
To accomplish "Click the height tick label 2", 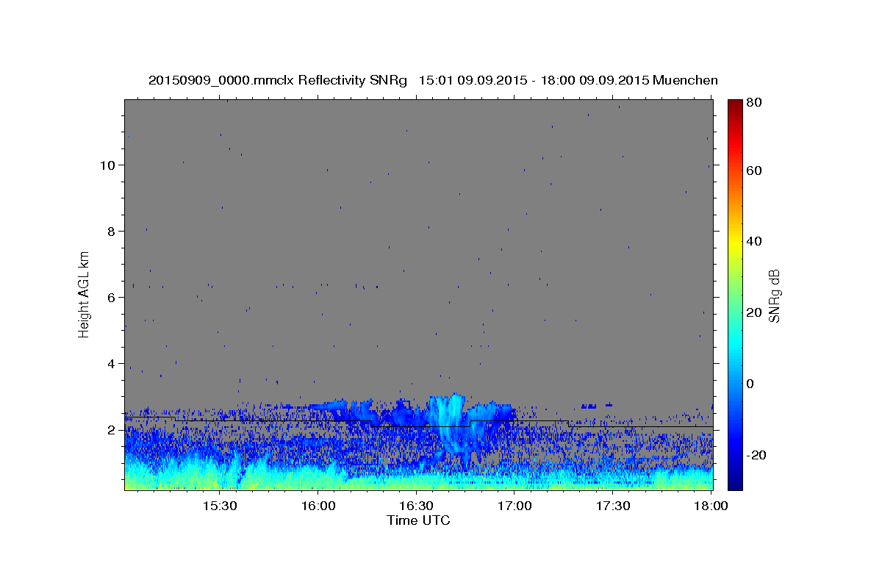I will pos(110,429).
